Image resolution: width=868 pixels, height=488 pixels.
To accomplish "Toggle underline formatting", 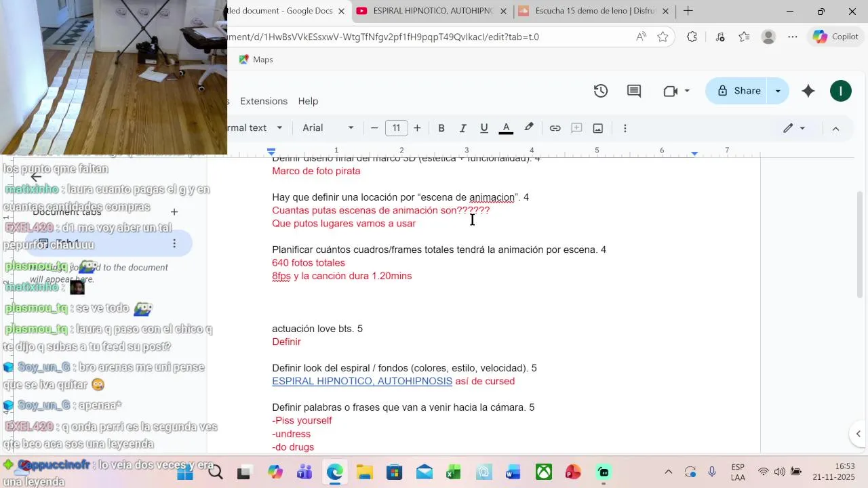I will [484, 128].
